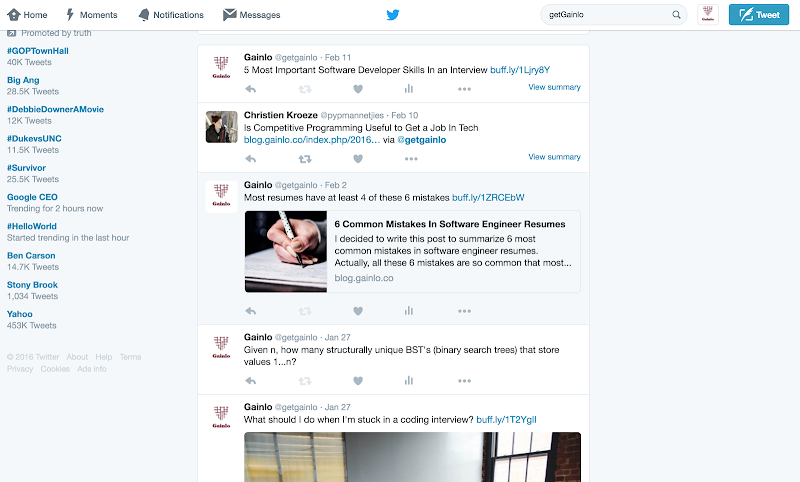This screenshot has width=800, height=482.
Task: Click the @getgainlo mention link
Action: [422, 140]
